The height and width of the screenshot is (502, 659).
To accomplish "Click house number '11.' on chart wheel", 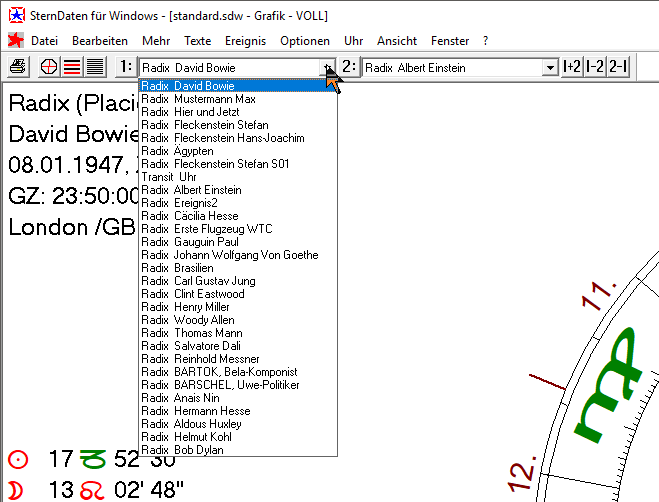I will tap(600, 296).
